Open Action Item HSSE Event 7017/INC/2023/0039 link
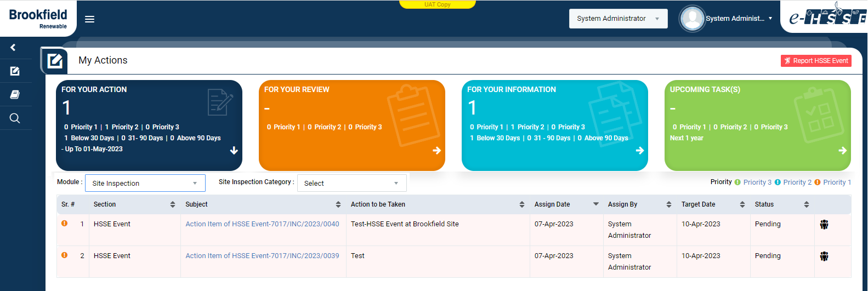 tap(262, 256)
